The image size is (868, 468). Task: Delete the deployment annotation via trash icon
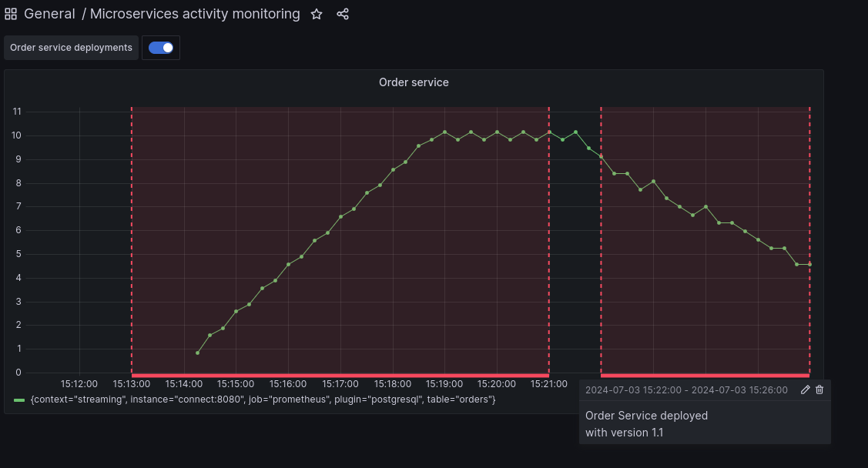click(819, 389)
